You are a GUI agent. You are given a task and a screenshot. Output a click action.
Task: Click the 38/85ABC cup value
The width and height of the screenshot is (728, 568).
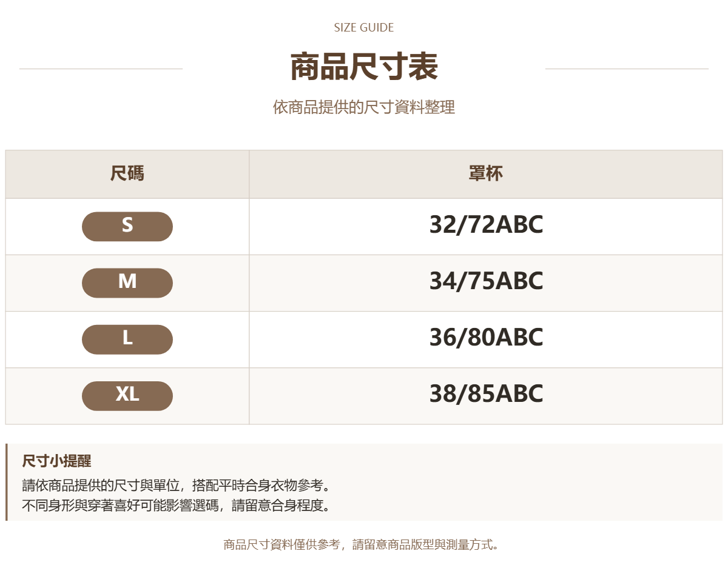(486, 394)
